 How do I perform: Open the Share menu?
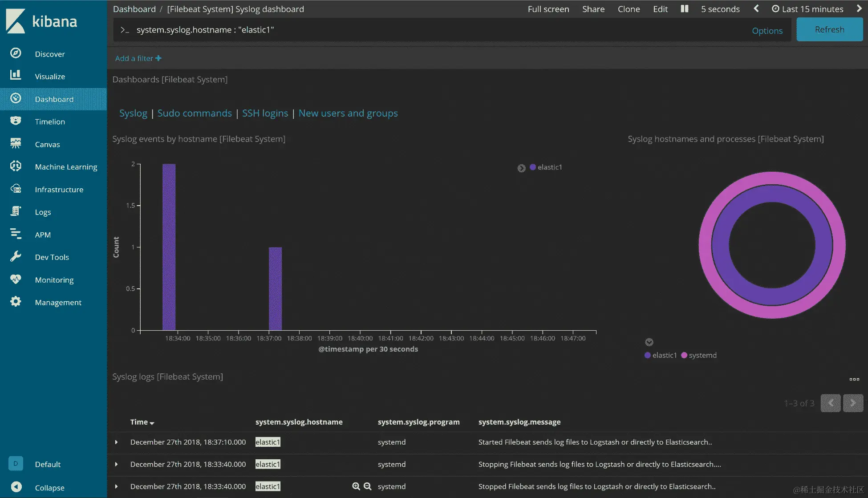tap(593, 9)
